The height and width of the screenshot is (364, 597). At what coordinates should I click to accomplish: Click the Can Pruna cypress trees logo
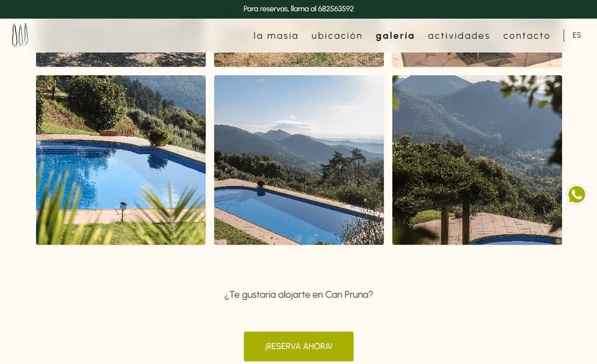coord(20,35)
